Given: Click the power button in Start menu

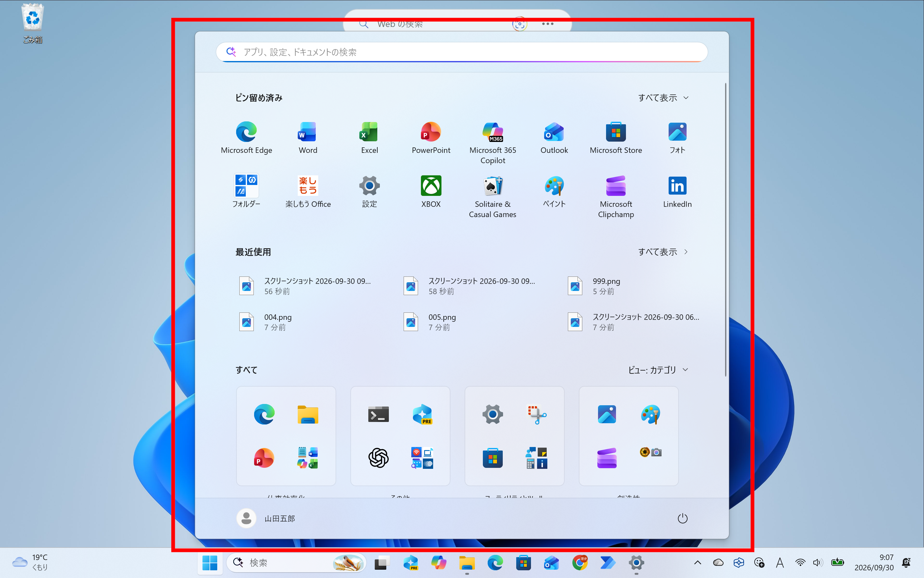Looking at the screenshot, I should [x=682, y=518].
